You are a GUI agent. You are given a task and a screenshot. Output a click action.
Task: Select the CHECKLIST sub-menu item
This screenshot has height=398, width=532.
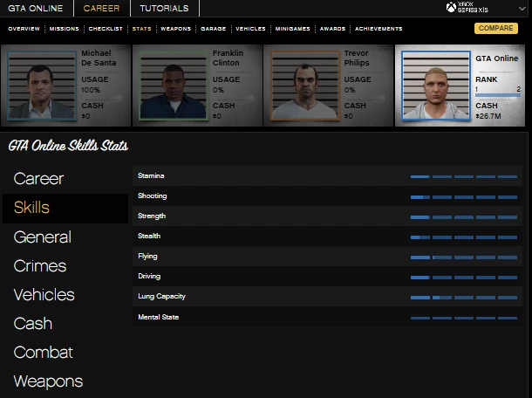(106, 29)
